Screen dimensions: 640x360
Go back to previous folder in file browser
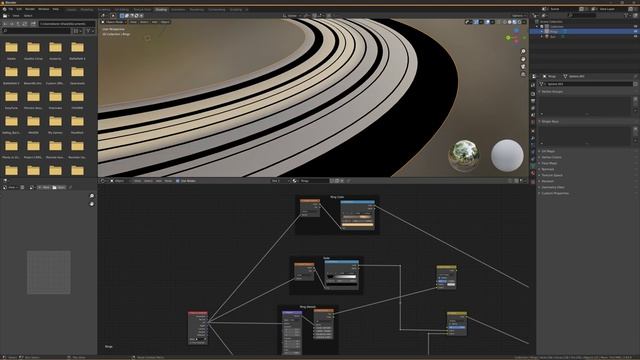(5, 24)
